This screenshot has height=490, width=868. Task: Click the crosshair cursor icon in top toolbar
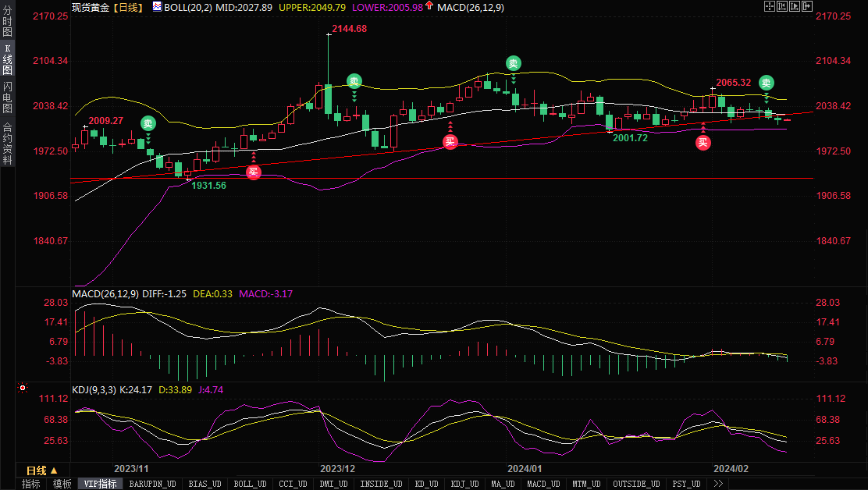click(x=769, y=6)
